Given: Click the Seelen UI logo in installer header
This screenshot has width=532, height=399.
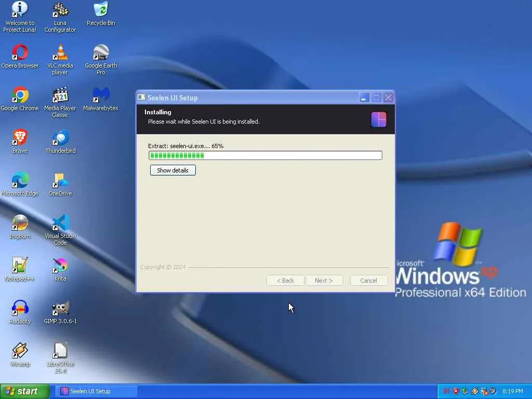Looking at the screenshot, I should tap(379, 119).
